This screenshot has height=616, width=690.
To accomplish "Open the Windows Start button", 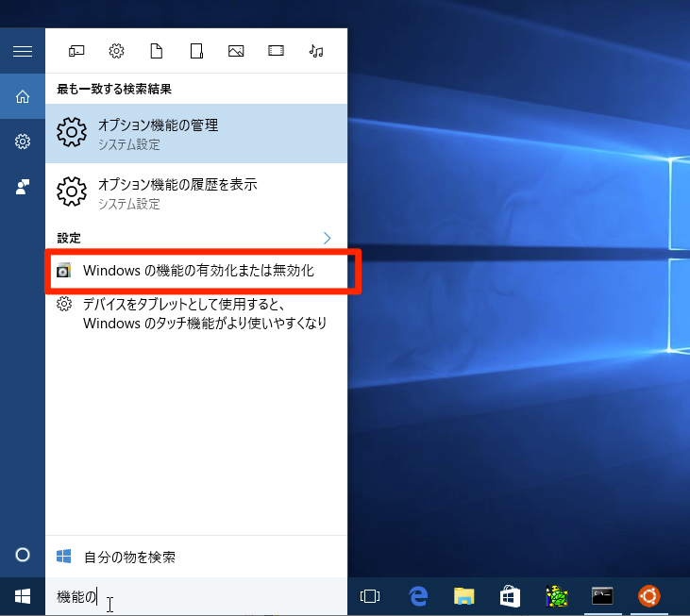I will (23, 596).
